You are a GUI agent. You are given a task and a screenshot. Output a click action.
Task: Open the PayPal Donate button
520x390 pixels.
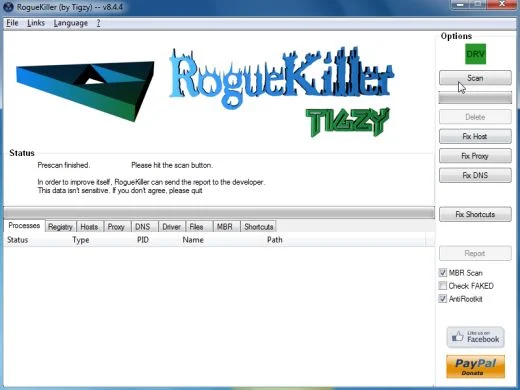(475, 367)
